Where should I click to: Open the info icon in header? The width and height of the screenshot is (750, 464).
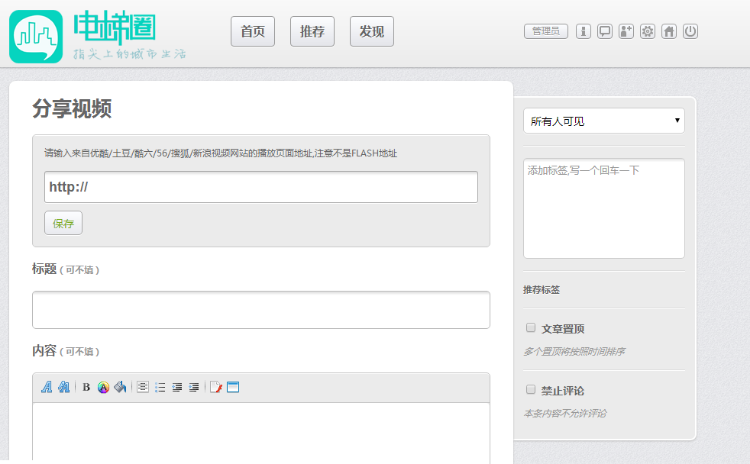coord(583,32)
